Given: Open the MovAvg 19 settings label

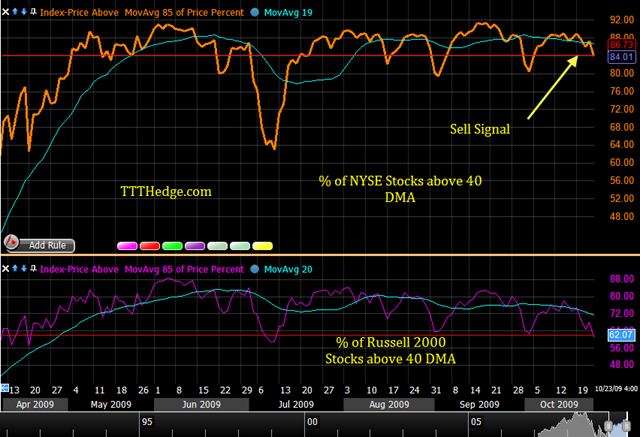Looking at the screenshot, I should [288, 13].
